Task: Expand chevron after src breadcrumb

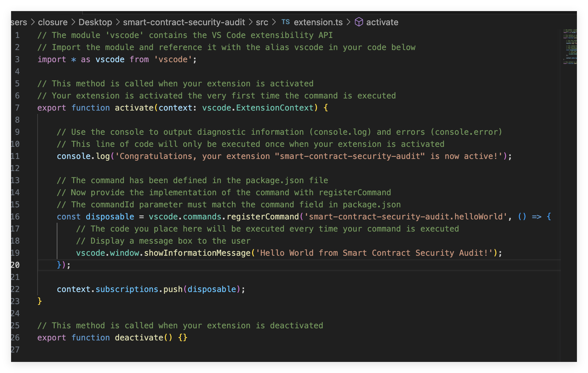Action: click(x=274, y=22)
